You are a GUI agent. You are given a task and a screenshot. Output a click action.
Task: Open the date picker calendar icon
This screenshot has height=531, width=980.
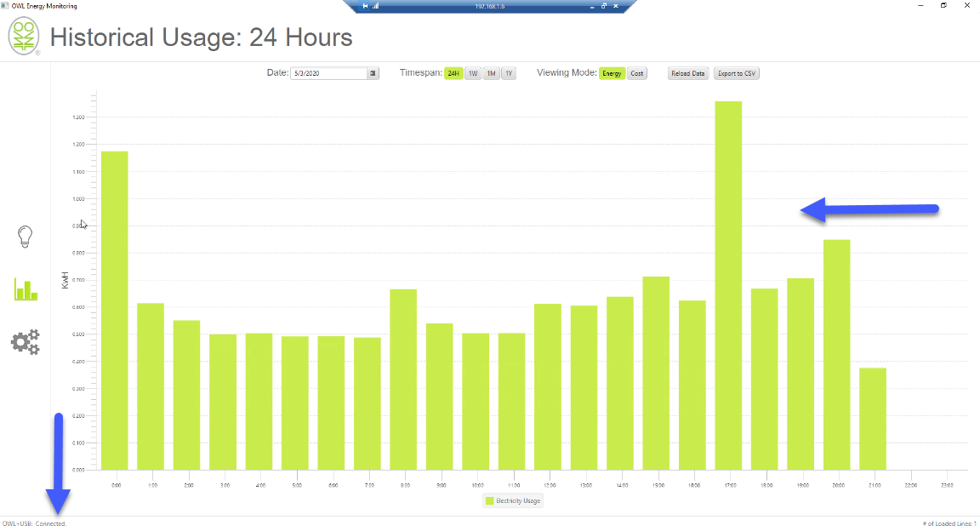coord(373,73)
